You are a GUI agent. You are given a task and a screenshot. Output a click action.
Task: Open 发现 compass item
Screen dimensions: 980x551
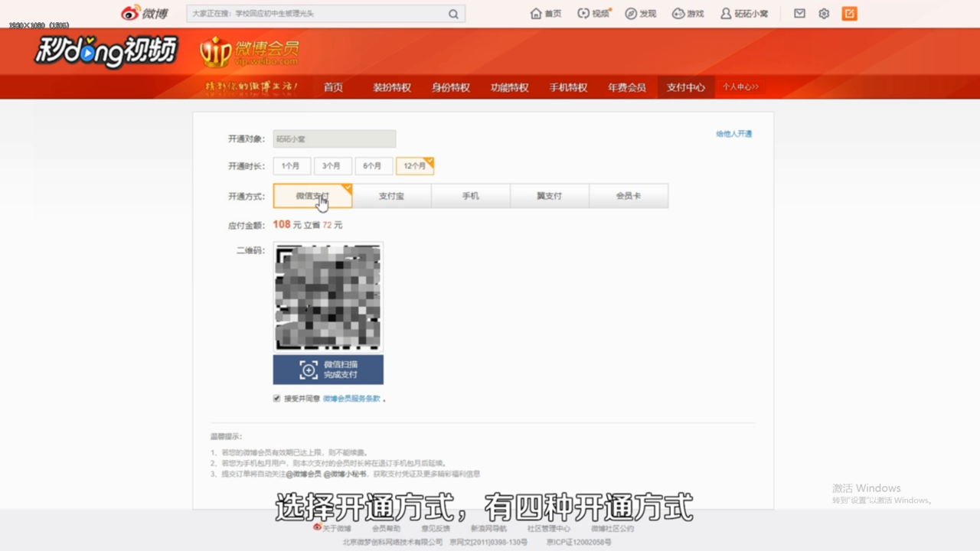click(641, 14)
